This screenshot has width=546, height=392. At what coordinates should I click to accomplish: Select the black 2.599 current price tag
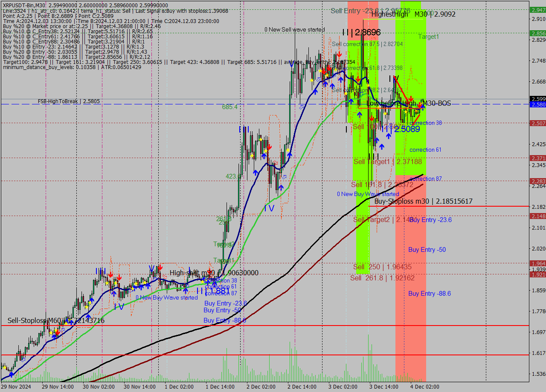click(537, 99)
